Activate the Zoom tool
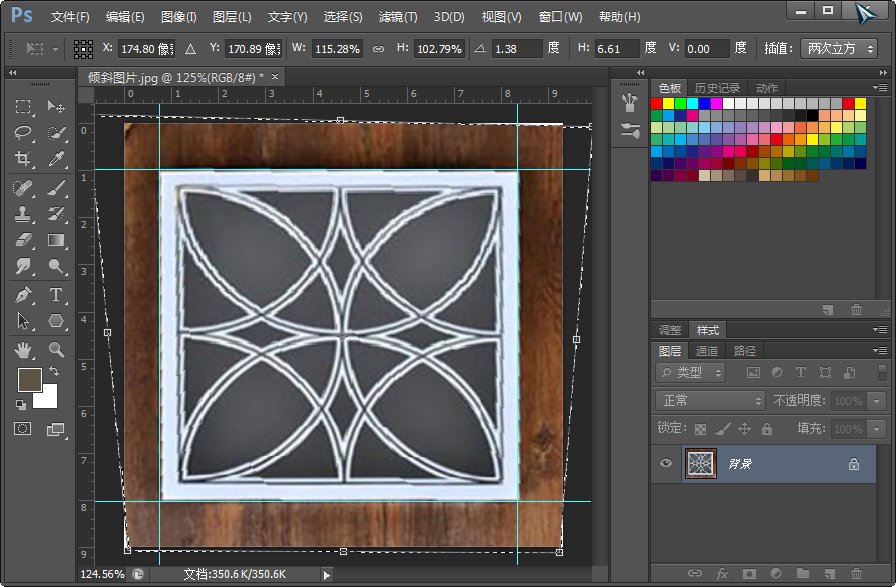 click(55, 350)
